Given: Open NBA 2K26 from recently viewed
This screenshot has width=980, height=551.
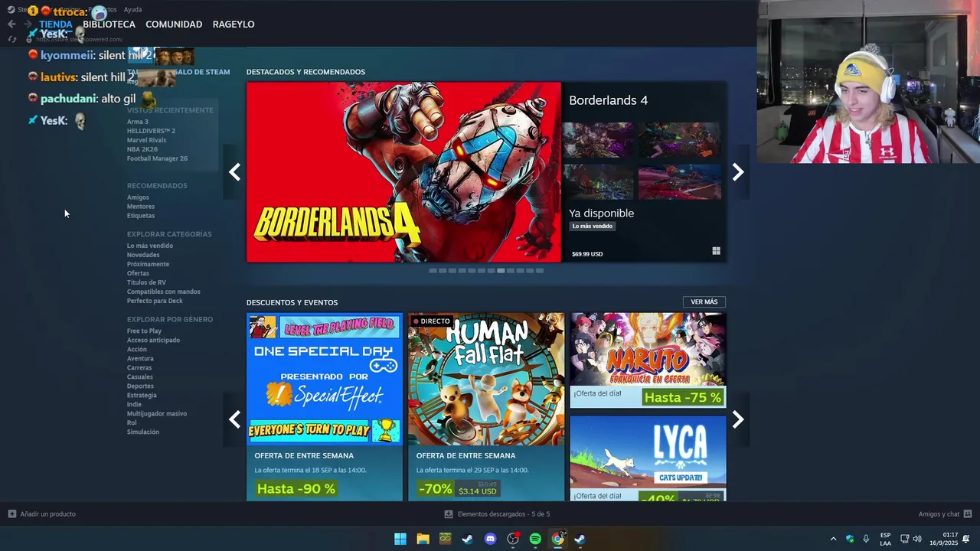Looking at the screenshot, I should [142, 149].
